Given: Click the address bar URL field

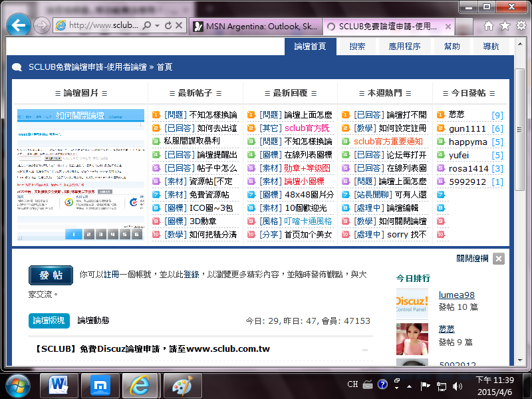Looking at the screenshot, I should 104,25.
